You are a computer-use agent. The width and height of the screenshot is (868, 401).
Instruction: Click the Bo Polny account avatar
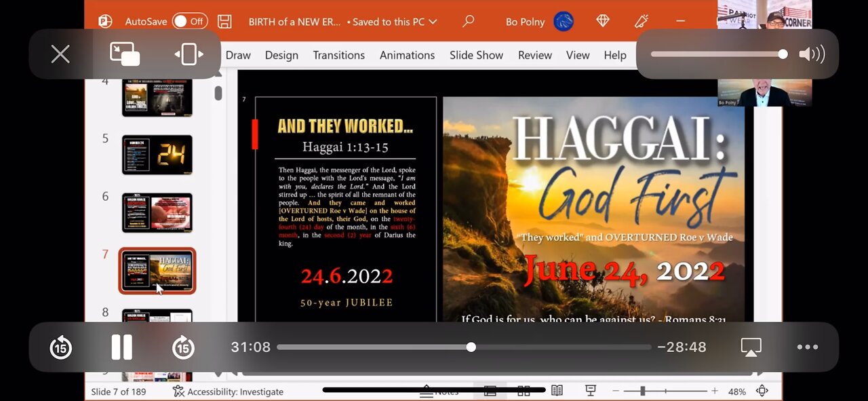click(564, 22)
